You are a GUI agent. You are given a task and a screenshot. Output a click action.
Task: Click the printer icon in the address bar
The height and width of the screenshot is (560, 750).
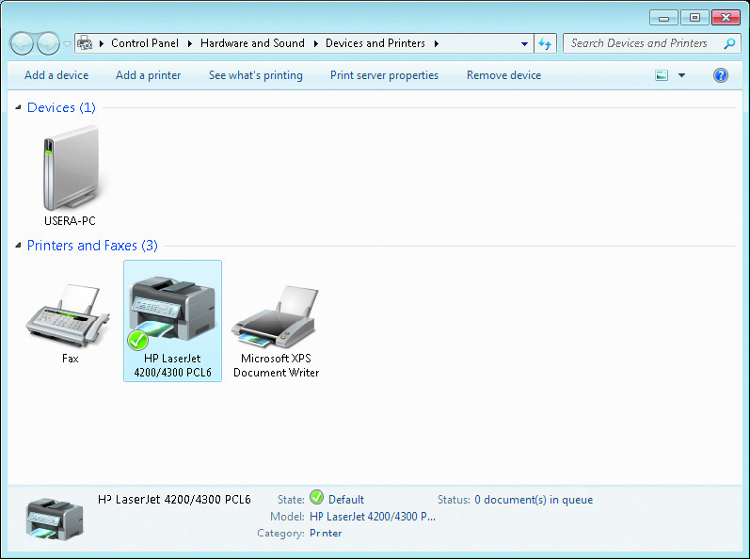85,43
